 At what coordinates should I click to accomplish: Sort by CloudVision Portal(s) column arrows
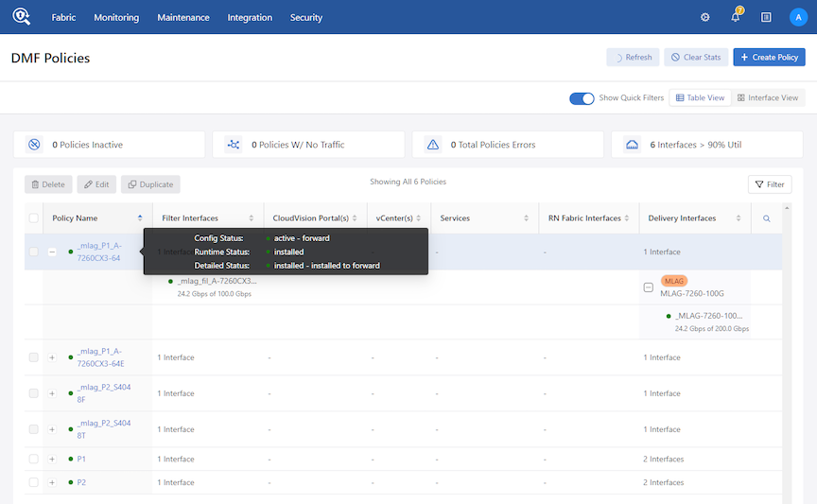point(355,217)
